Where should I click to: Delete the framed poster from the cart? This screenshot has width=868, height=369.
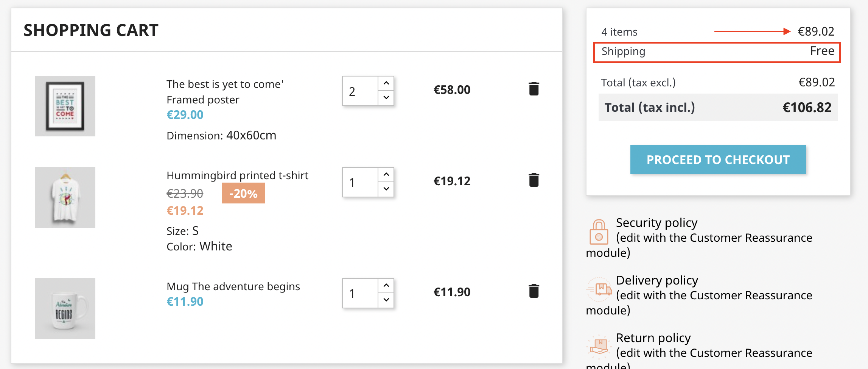pyautogui.click(x=534, y=89)
